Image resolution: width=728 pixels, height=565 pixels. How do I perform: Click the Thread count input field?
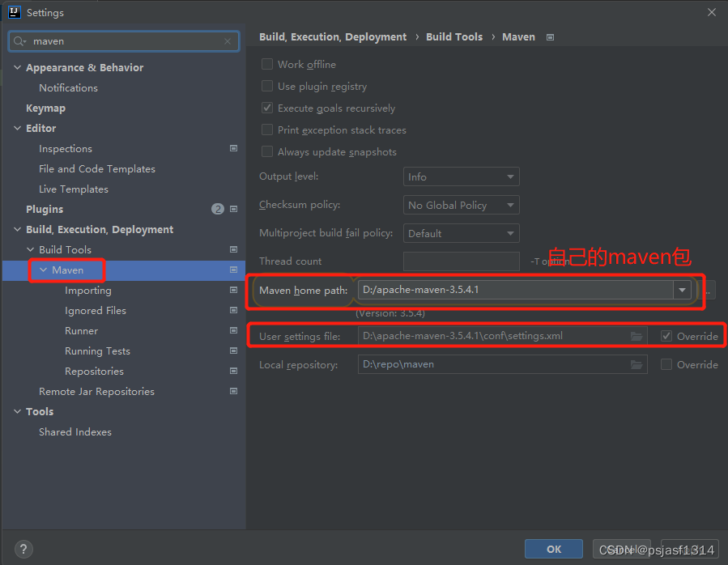coord(461,261)
